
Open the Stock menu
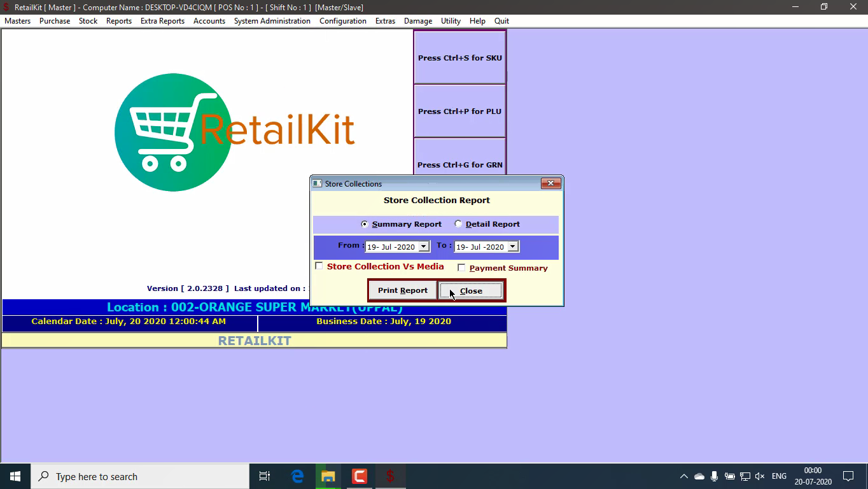pyautogui.click(x=88, y=21)
